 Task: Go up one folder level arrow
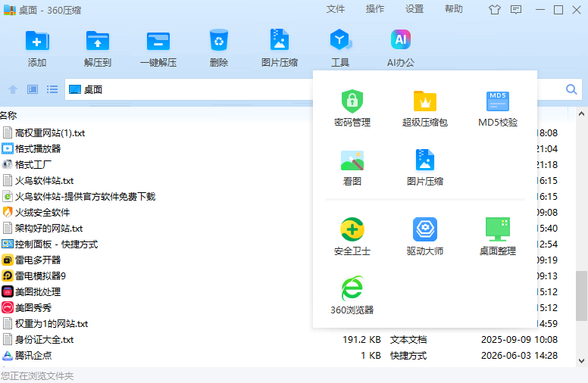(13, 89)
